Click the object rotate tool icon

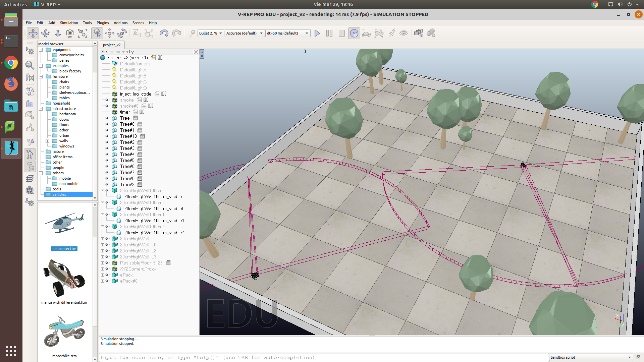coord(122,33)
